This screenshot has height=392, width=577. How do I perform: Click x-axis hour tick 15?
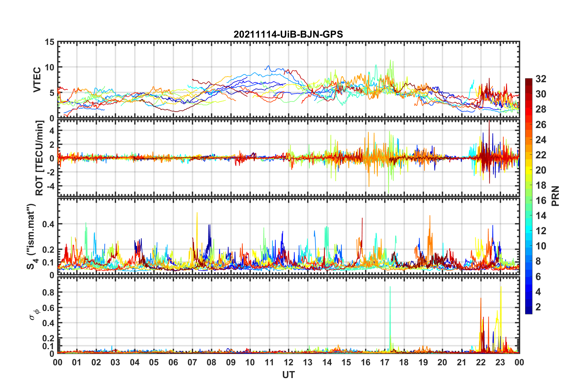click(346, 362)
